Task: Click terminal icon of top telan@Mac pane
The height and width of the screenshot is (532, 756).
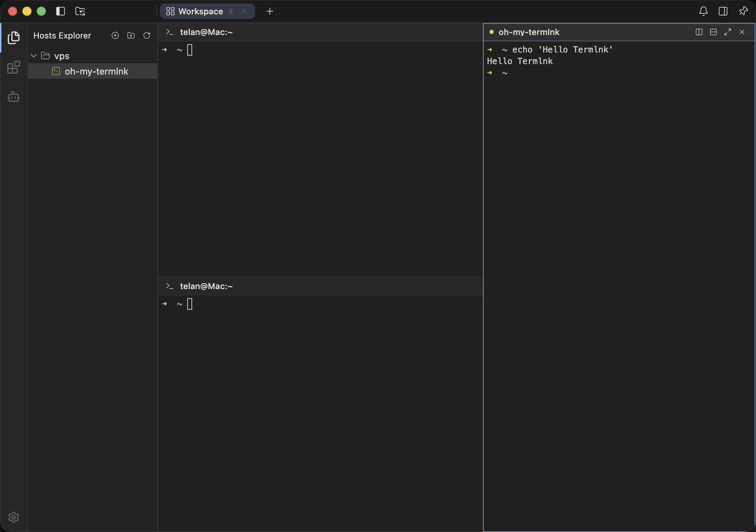Action: pos(170,32)
